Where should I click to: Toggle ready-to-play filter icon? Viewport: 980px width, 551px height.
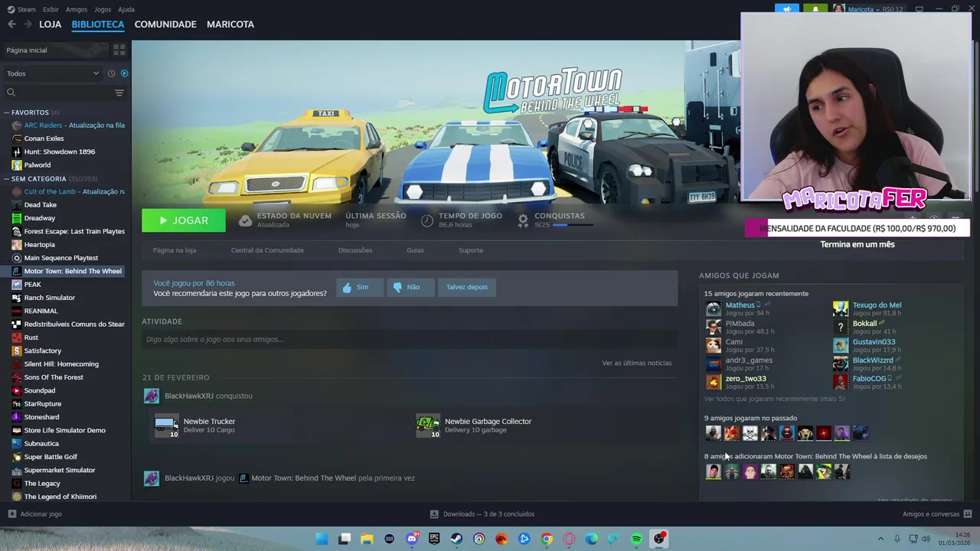[x=124, y=73]
